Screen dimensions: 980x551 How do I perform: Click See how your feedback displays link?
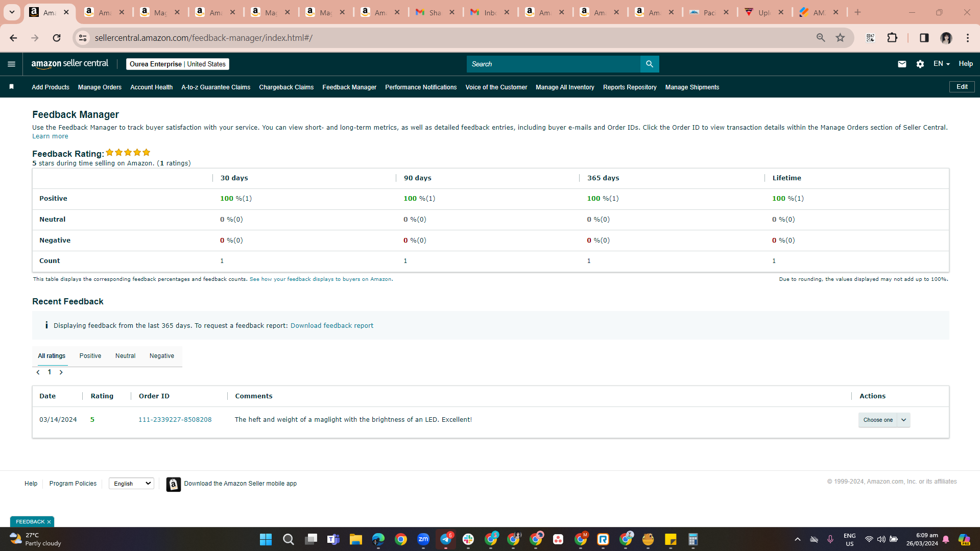[x=320, y=279]
